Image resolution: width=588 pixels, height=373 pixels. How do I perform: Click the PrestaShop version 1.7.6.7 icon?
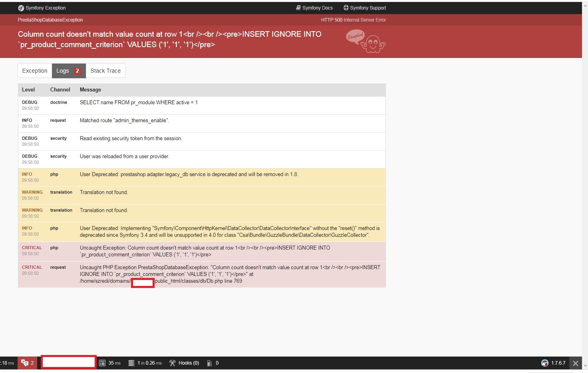click(545, 363)
